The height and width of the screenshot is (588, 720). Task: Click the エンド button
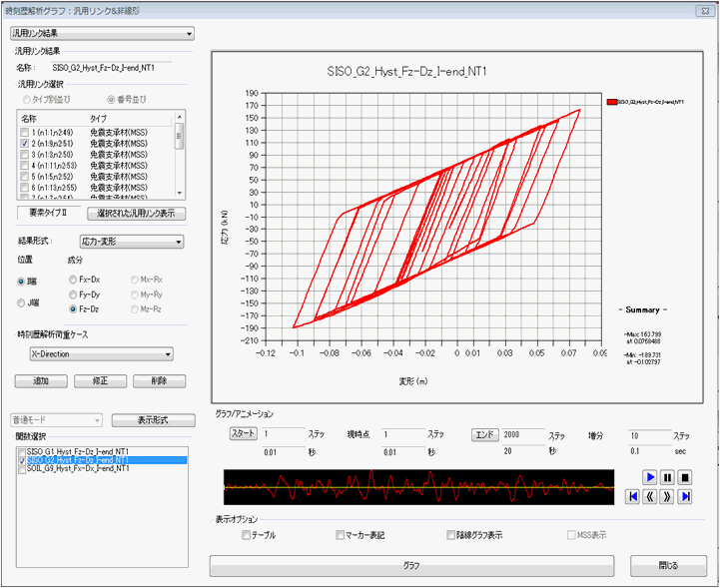coord(485,434)
